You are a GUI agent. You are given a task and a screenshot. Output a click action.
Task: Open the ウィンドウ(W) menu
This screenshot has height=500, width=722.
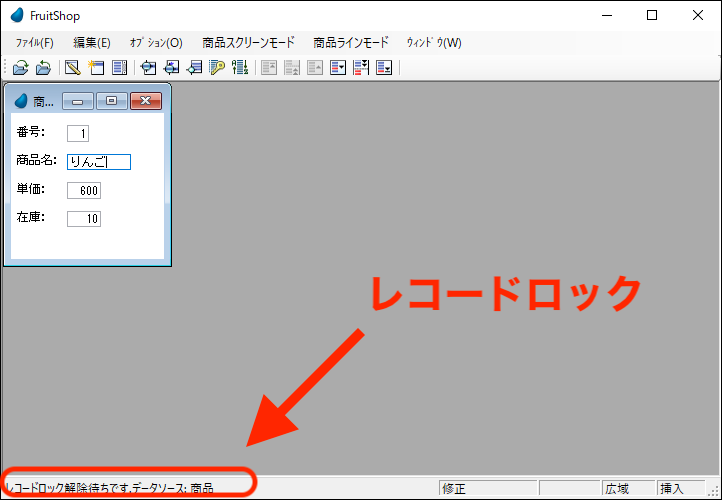(434, 43)
